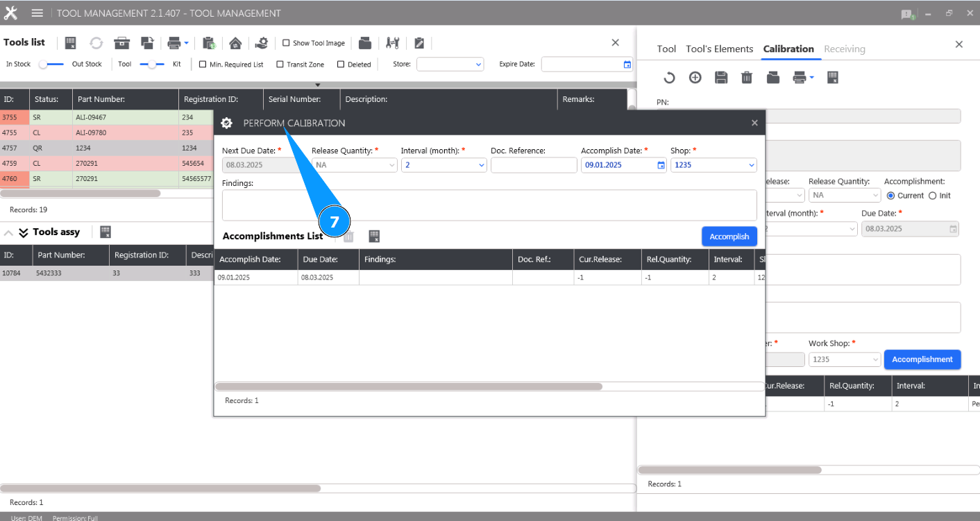Image resolution: width=980 pixels, height=521 pixels.
Task: Click the save disk icon in Calibration panel
Action: click(x=721, y=78)
